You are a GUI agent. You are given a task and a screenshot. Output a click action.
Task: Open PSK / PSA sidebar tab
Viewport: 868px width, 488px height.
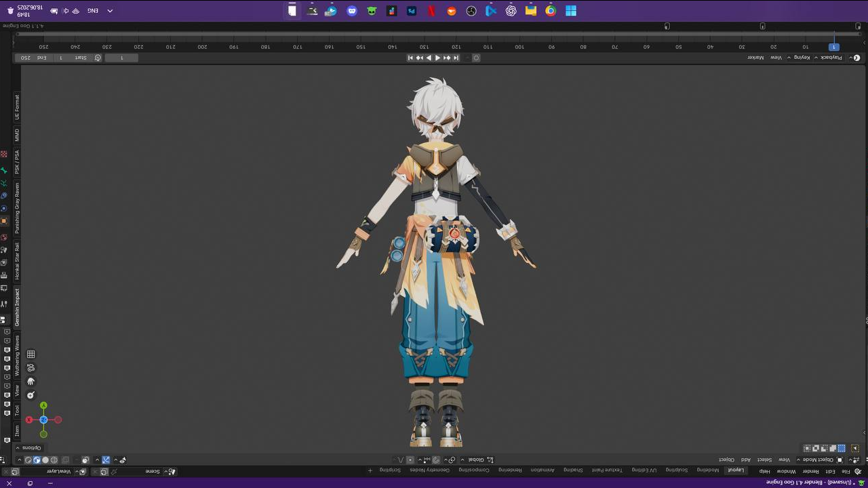point(17,161)
